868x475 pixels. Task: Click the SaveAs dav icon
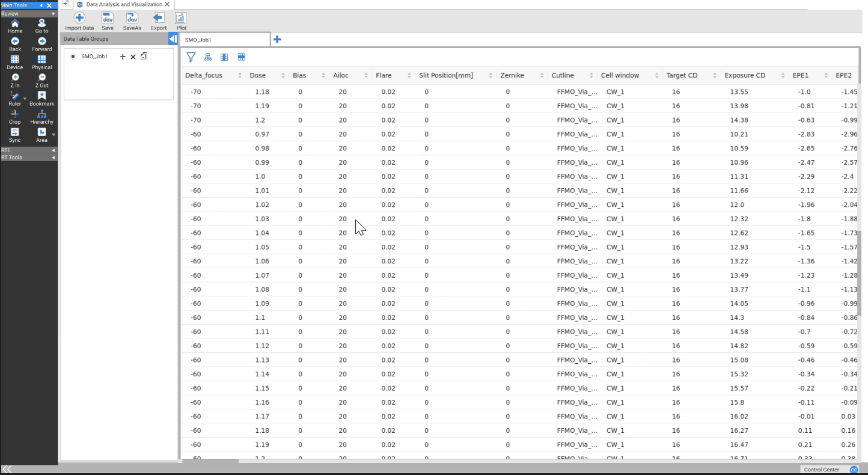click(132, 18)
